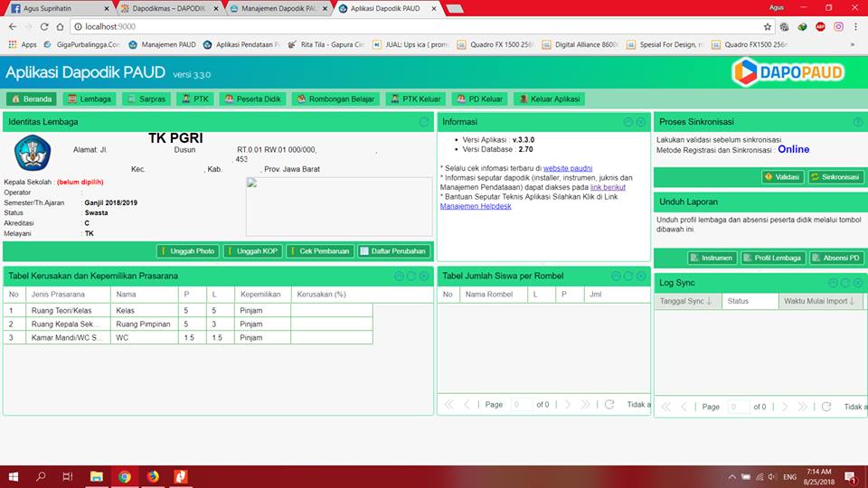Download Profil Lembaga report
The height and width of the screenshot is (488, 868).
coord(773,258)
